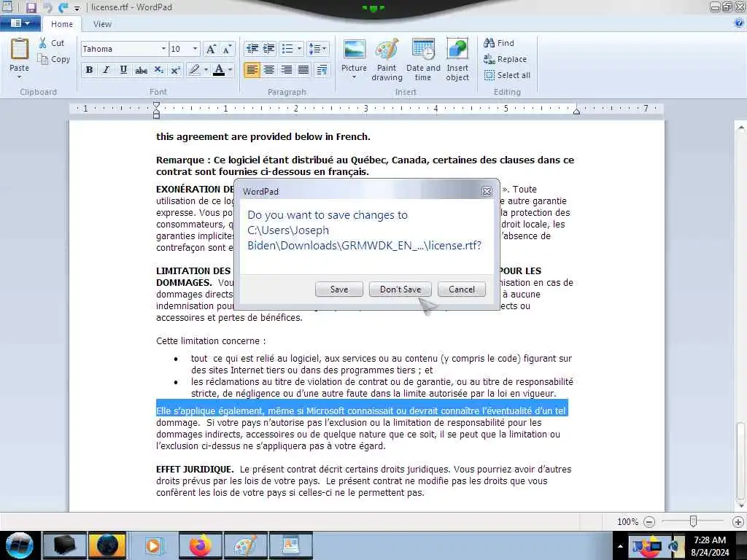Switch to the Home tab
Image resolution: width=747 pixels, height=560 pixels.
click(62, 24)
